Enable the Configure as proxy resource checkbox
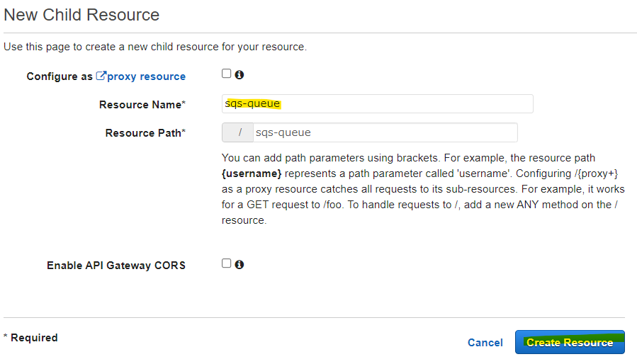 226,74
